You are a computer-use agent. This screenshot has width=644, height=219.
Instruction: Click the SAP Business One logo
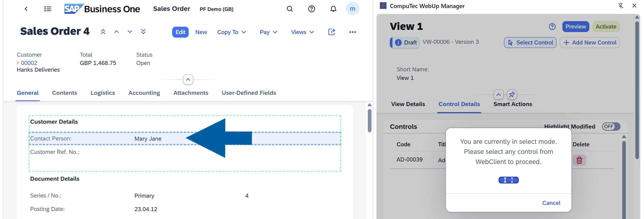[102, 9]
